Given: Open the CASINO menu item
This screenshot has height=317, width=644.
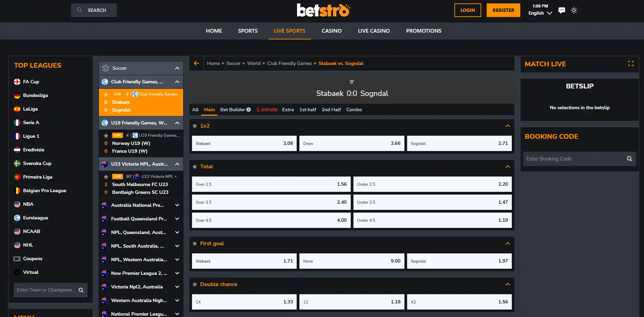Looking at the screenshot, I should coord(332,31).
